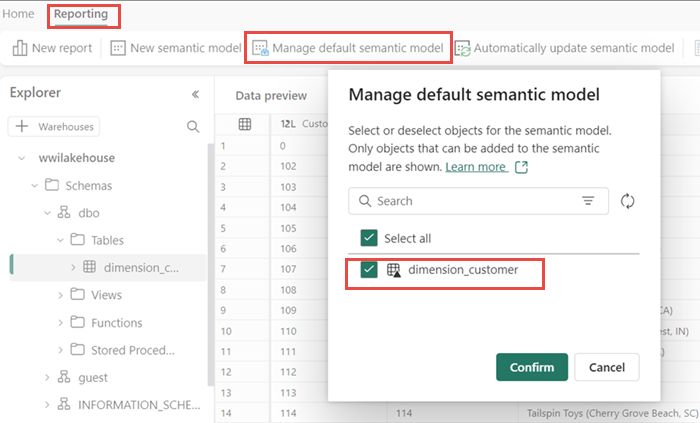Uncheck the dimension_customer checkbox
The width and height of the screenshot is (700, 423).
point(369,270)
